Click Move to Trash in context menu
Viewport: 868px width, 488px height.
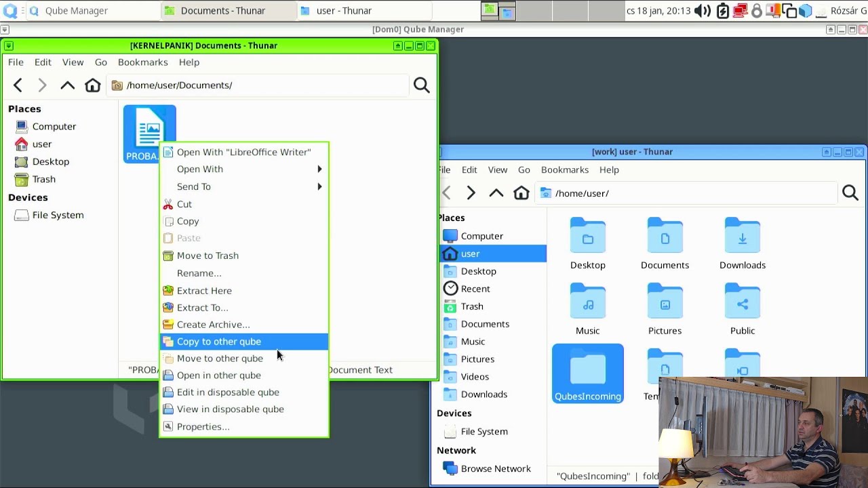point(244,256)
